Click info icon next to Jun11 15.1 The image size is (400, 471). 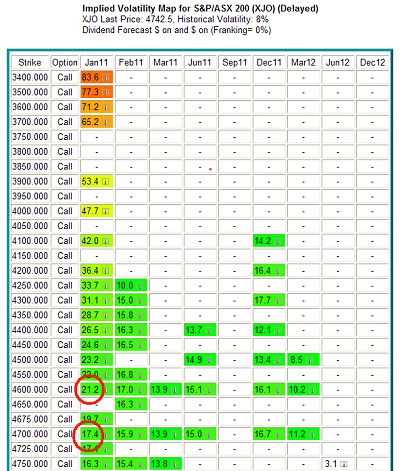pos(209,390)
